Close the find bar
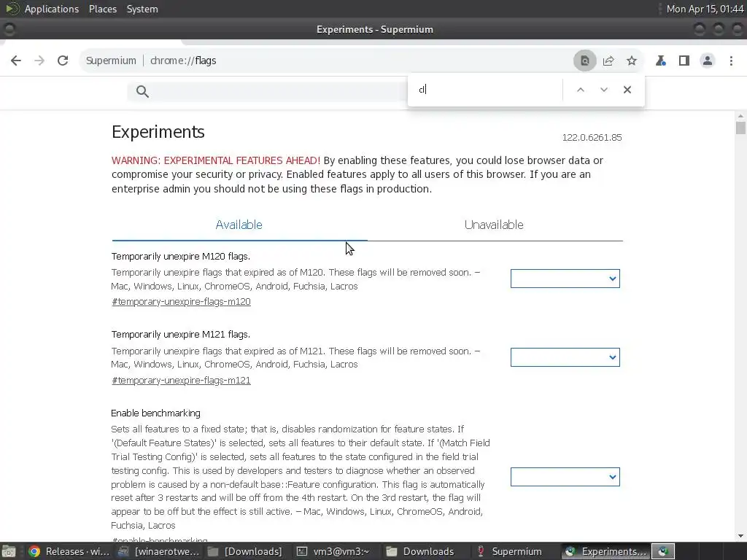 point(627,90)
